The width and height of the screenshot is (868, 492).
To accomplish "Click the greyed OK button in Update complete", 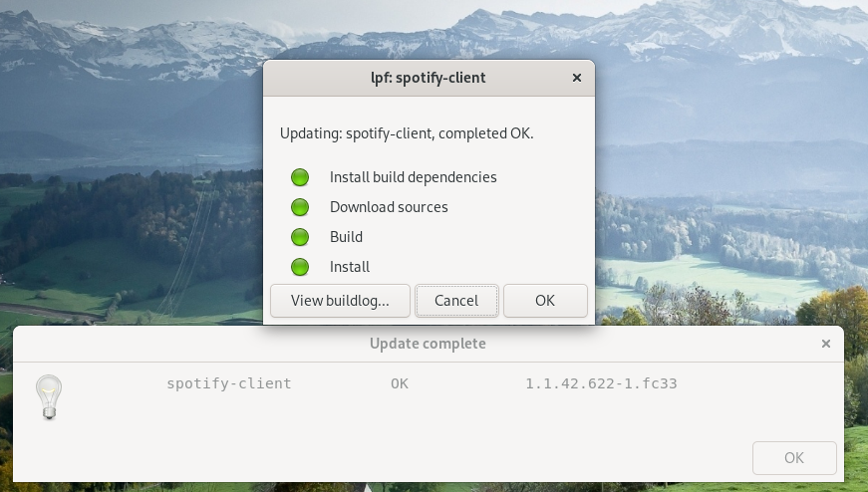I will [794, 458].
